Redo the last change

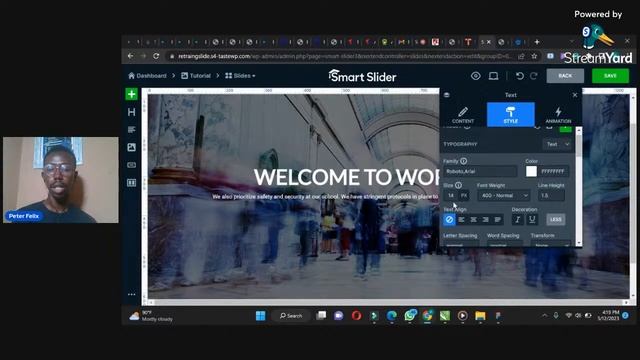(x=533, y=76)
